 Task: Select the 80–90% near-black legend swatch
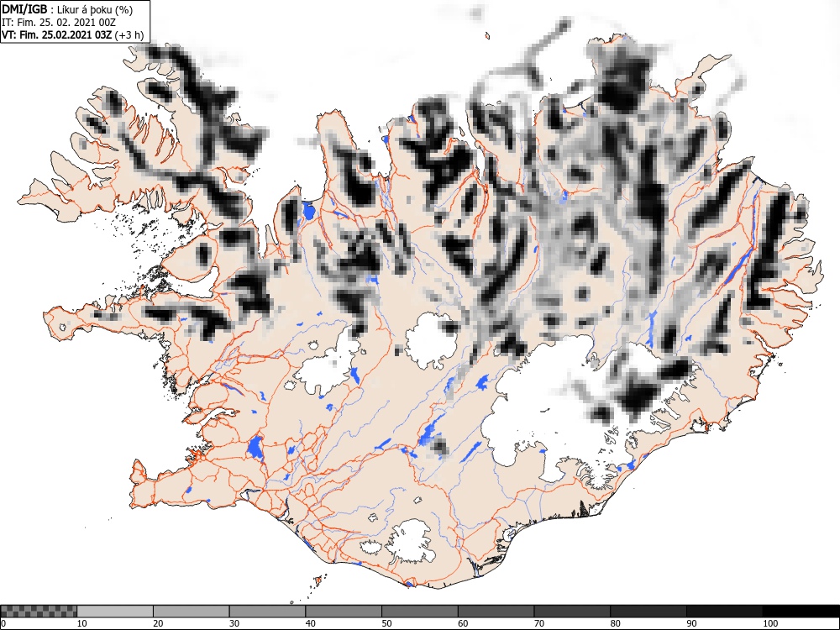pyautogui.click(x=648, y=612)
